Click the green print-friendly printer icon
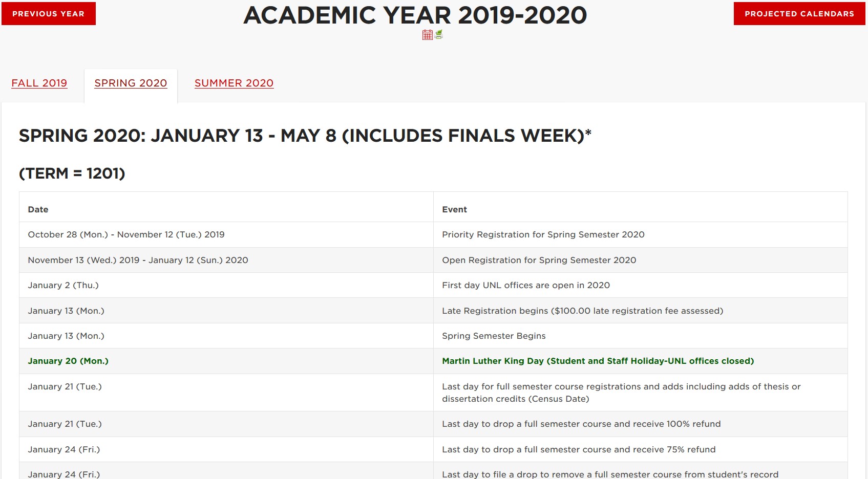The image size is (868, 479). pos(439,34)
